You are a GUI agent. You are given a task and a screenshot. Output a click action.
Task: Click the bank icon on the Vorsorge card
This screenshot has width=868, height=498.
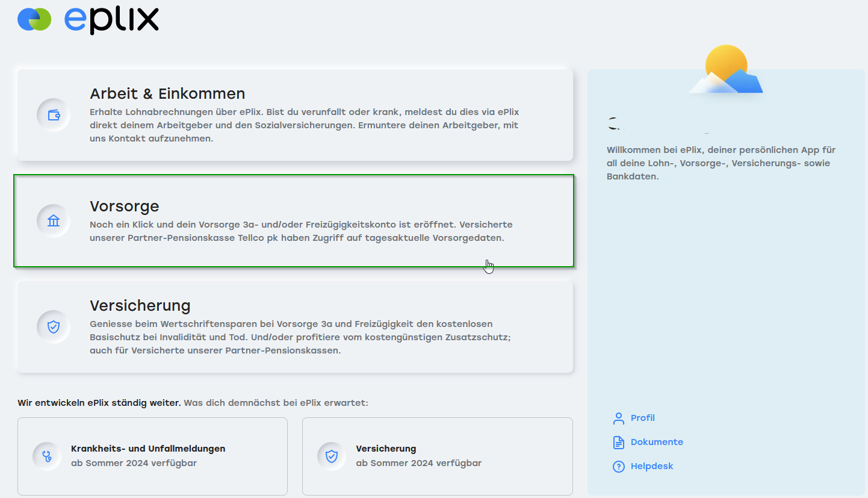53,220
